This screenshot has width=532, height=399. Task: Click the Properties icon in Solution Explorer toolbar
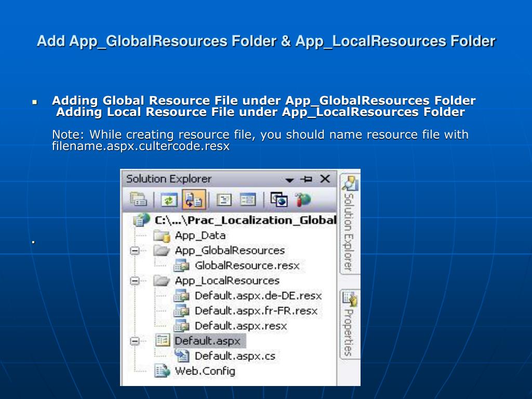[138, 199]
